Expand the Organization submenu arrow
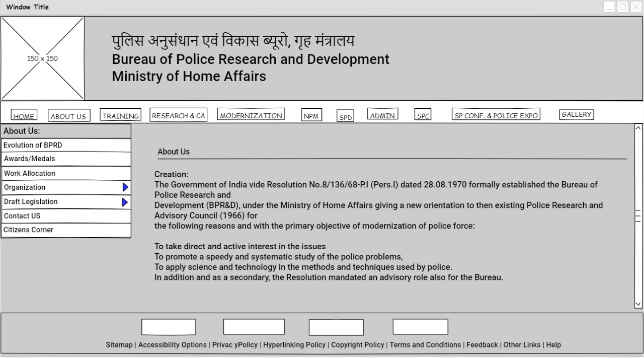This screenshot has height=358, width=644. (125, 187)
